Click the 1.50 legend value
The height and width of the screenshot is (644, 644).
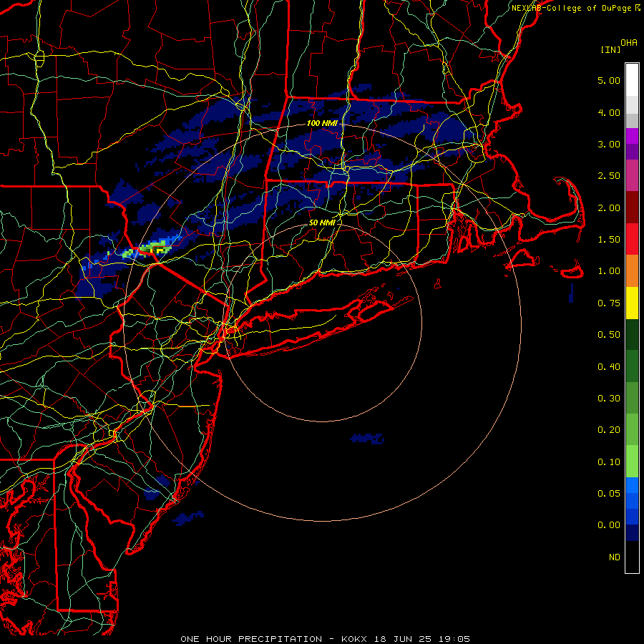pos(609,240)
